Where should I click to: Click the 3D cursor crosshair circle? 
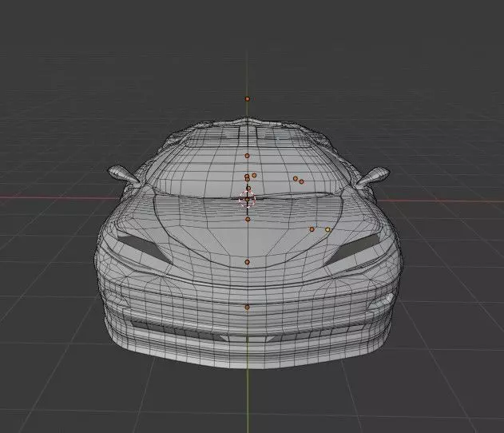247,200
